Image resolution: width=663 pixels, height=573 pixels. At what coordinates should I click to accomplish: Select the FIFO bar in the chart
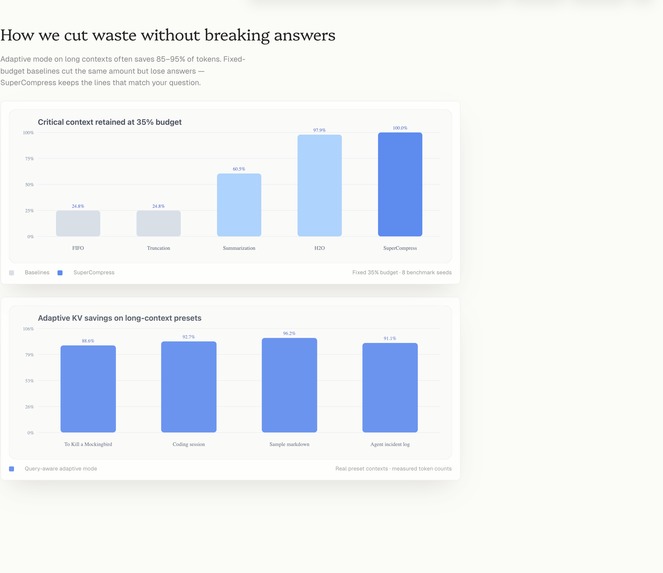(x=78, y=223)
